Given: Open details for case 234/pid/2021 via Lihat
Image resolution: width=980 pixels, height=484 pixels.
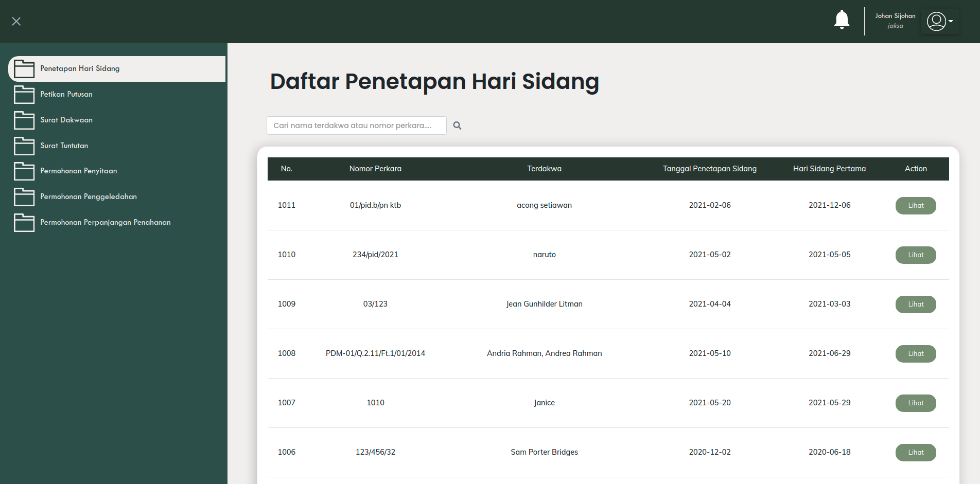Looking at the screenshot, I should tap(916, 255).
